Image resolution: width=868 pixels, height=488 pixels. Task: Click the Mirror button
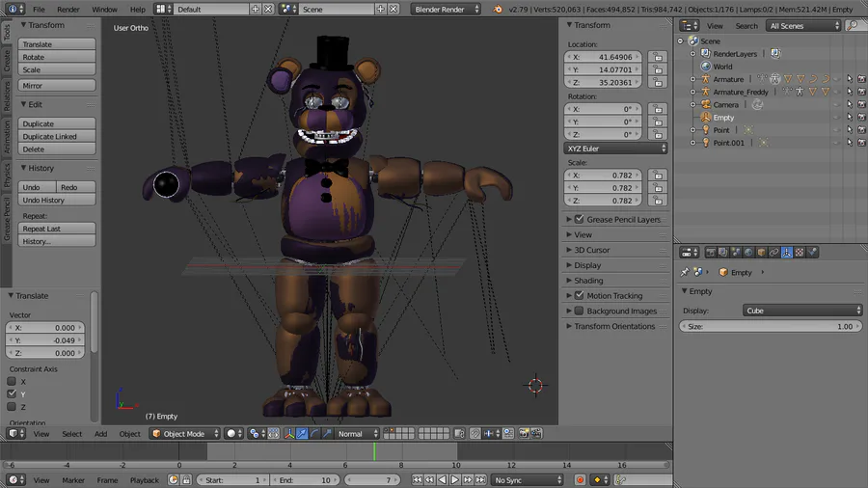[x=57, y=86]
